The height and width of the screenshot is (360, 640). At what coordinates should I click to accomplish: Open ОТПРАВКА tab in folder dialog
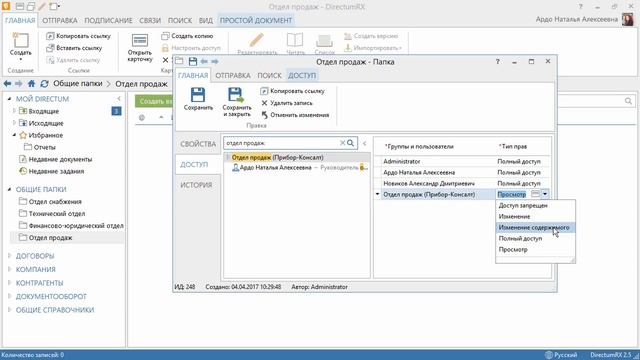pos(233,76)
